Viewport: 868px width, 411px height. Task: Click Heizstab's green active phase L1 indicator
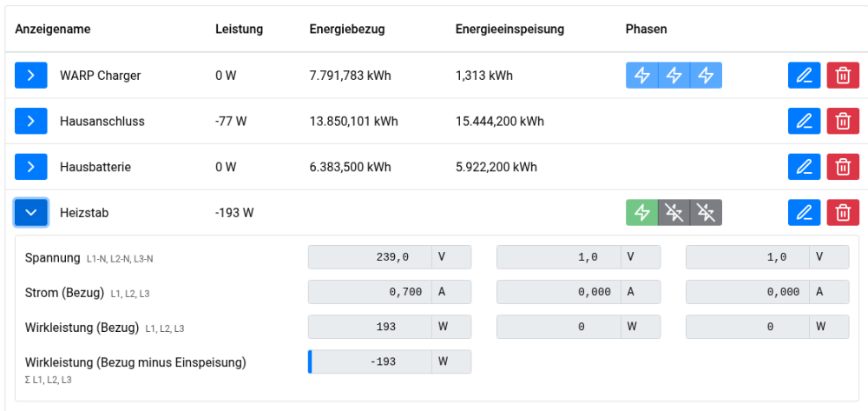[x=641, y=212]
